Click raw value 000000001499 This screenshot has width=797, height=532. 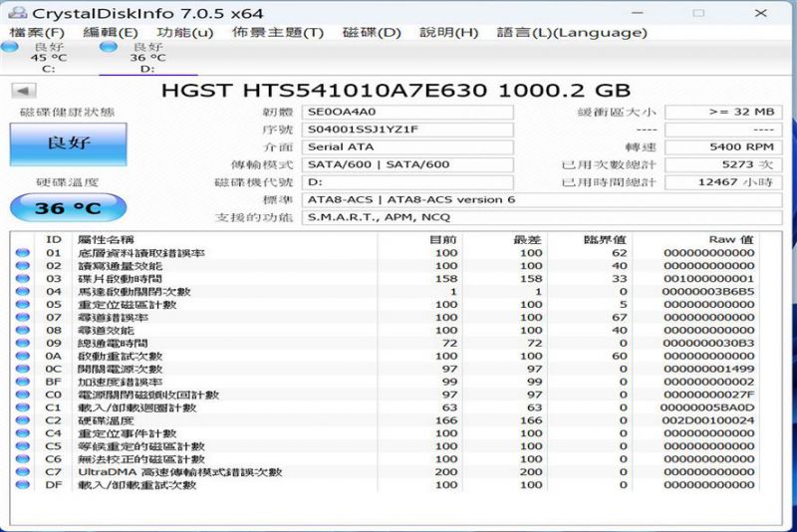708,369
